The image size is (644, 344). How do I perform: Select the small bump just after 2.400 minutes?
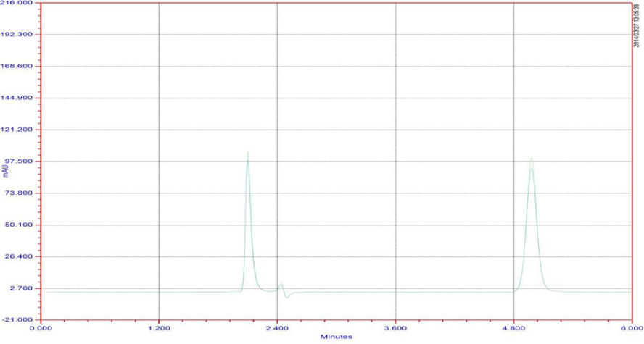point(281,285)
